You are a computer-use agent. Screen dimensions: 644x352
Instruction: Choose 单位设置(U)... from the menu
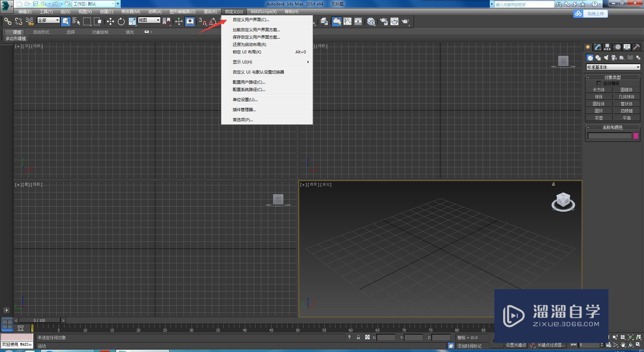[x=245, y=100]
